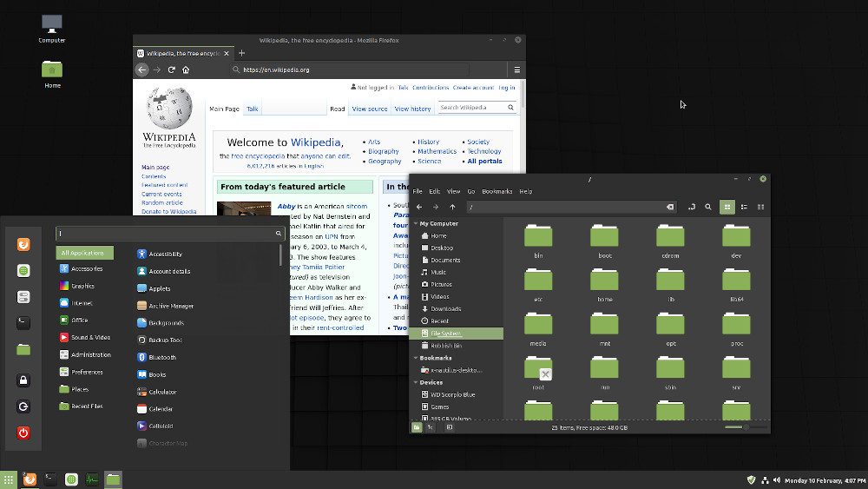Click the application menu search field
Screen dimensions: 868x489
[170, 233]
